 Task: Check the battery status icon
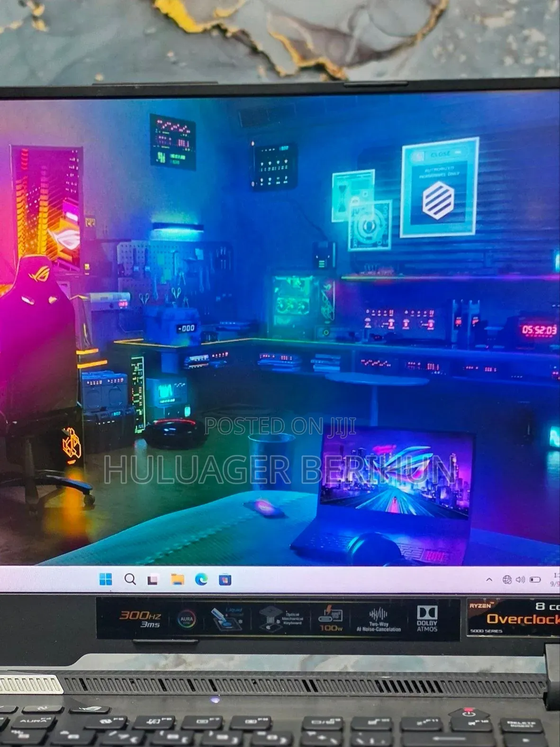coord(535,579)
